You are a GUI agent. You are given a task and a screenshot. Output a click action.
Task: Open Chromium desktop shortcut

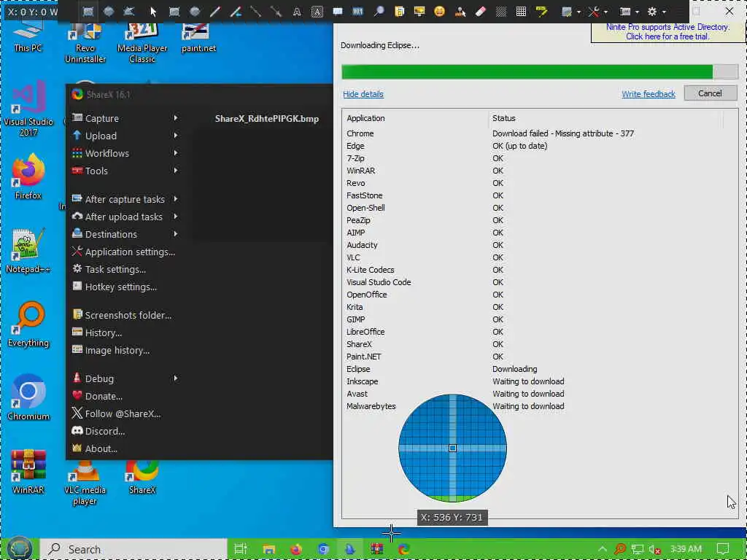click(28, 398)
